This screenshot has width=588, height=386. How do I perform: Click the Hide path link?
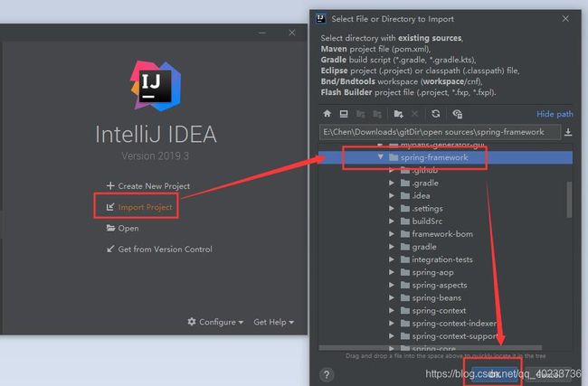555,114
